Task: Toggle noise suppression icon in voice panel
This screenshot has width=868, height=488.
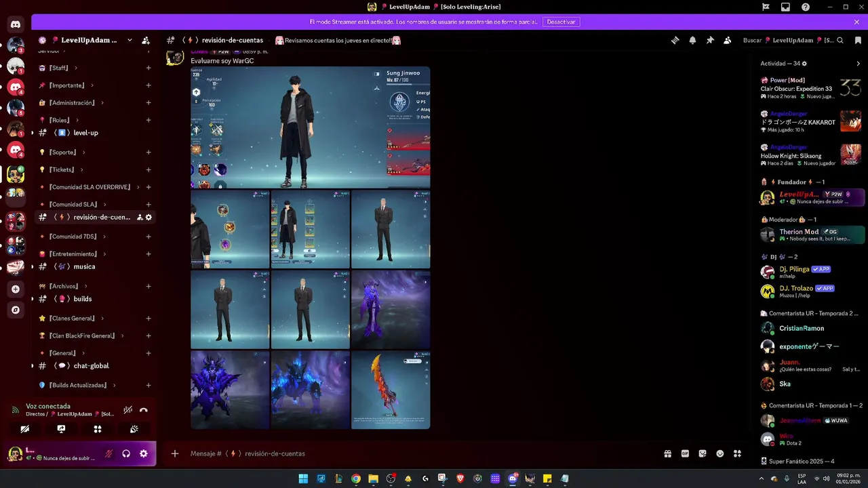Action: [127, 410]
